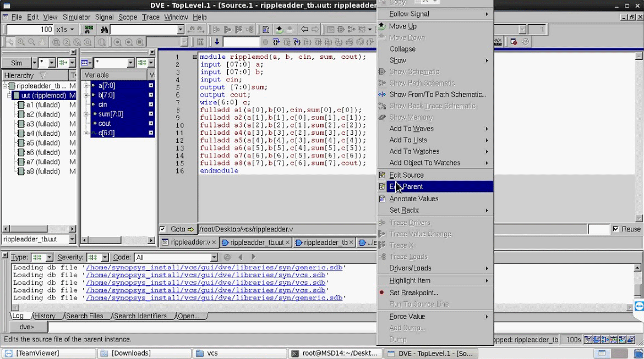644x359 pixels.
Task: Click the Zoom In magnifier tool
Action: [x=20, y=41]
